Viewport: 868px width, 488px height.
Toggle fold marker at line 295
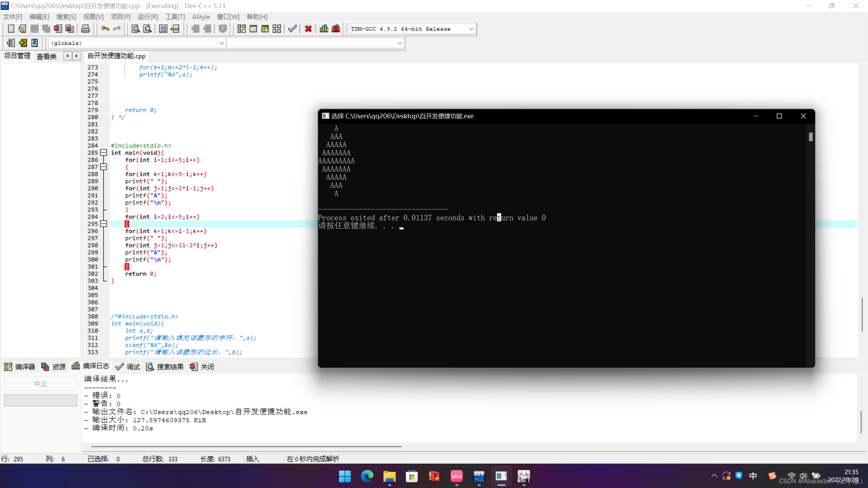click(104, 224)
